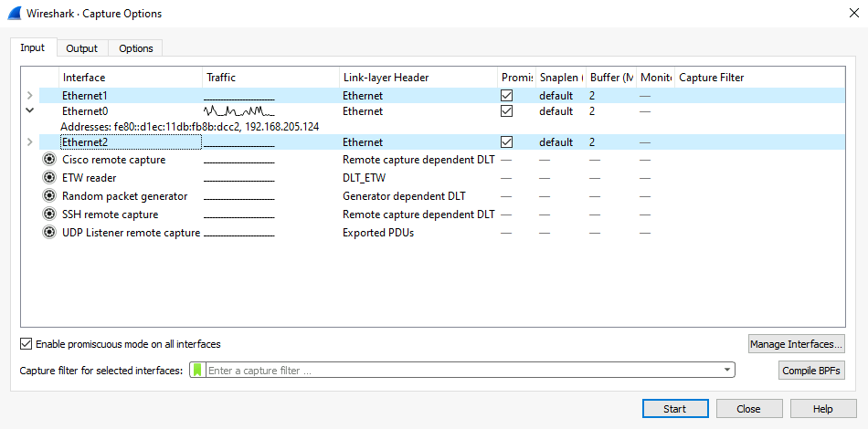Click the gear icon beside Cisco remote capture

[x=49, y=160]
